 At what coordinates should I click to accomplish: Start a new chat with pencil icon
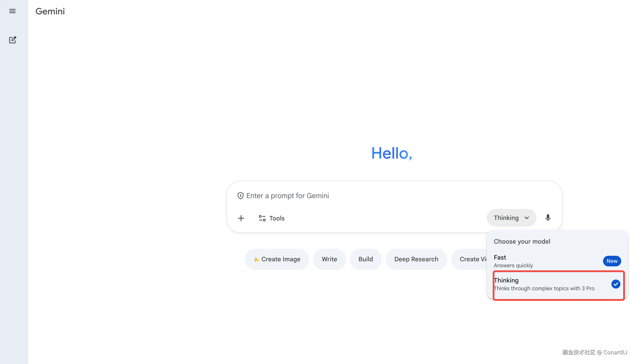click(x=13, y=40)
